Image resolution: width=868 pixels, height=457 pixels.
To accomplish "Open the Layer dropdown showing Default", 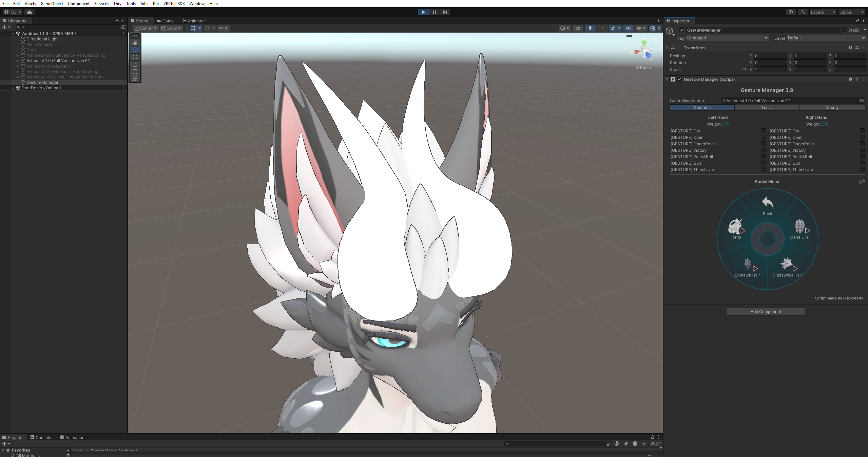I will pos(827,38).
